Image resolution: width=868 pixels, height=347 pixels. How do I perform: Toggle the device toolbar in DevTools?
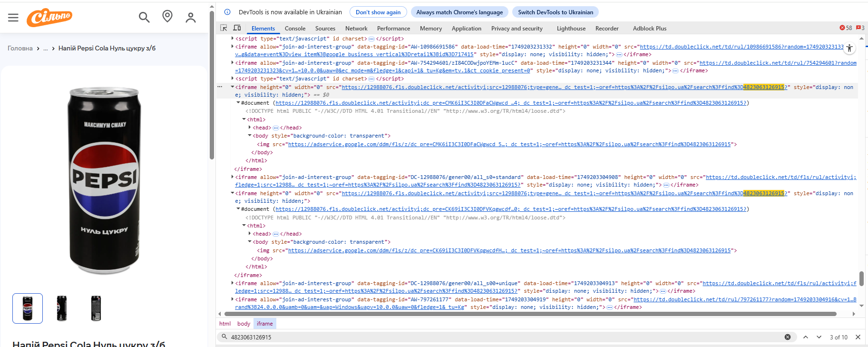click(x=237, y=28)
